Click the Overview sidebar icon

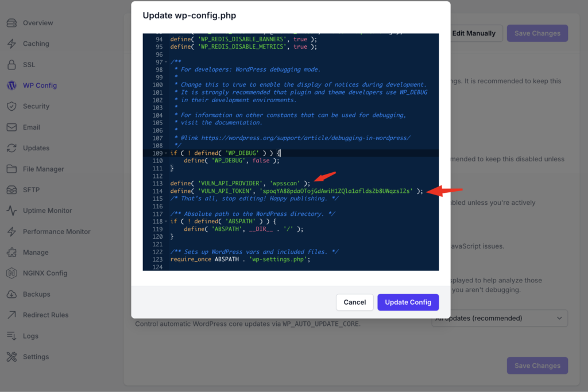11,23
